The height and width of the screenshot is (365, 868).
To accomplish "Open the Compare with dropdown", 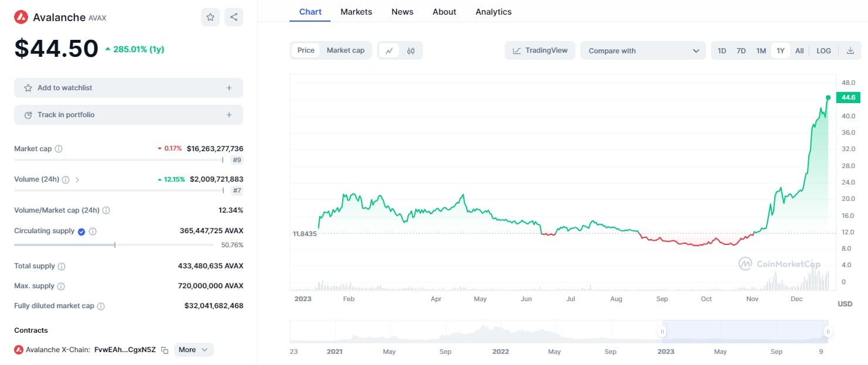I will [643, 51].
